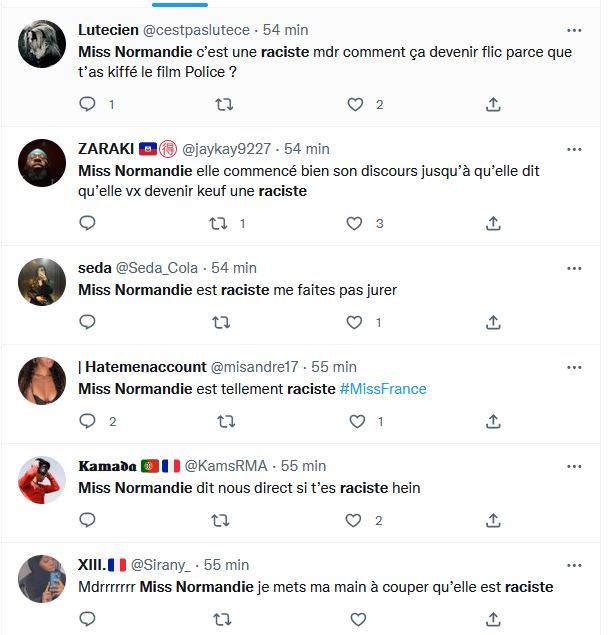The width and height of the screenshot is (609, 635).
Task: Reply to seda's tweet
Action: point(87,322)
